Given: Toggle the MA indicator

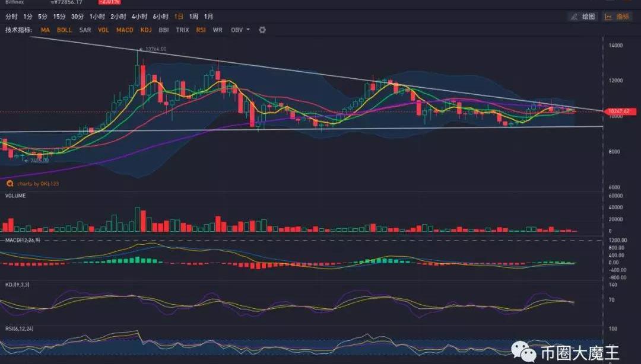Looking at the screenshot, I should coord(45,30).
